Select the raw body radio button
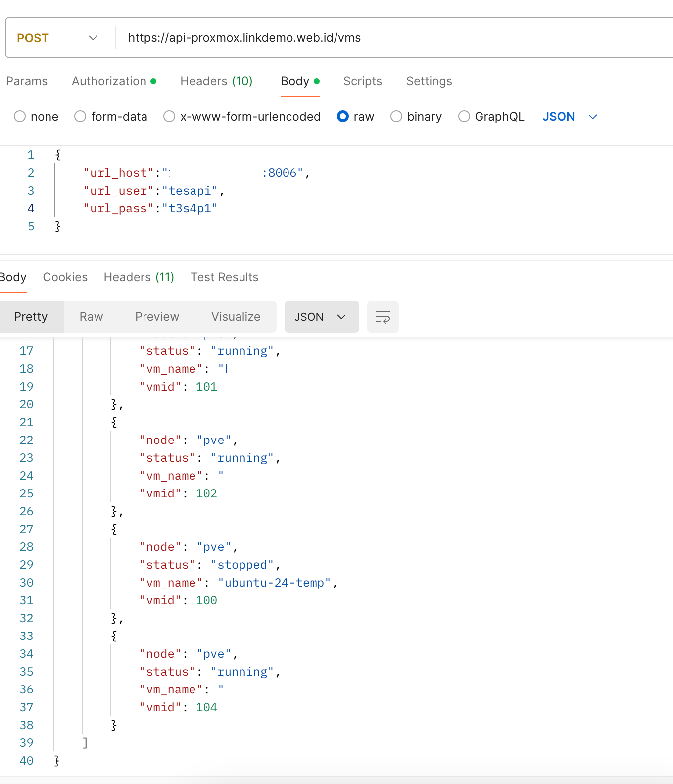 tap(343, 117)
